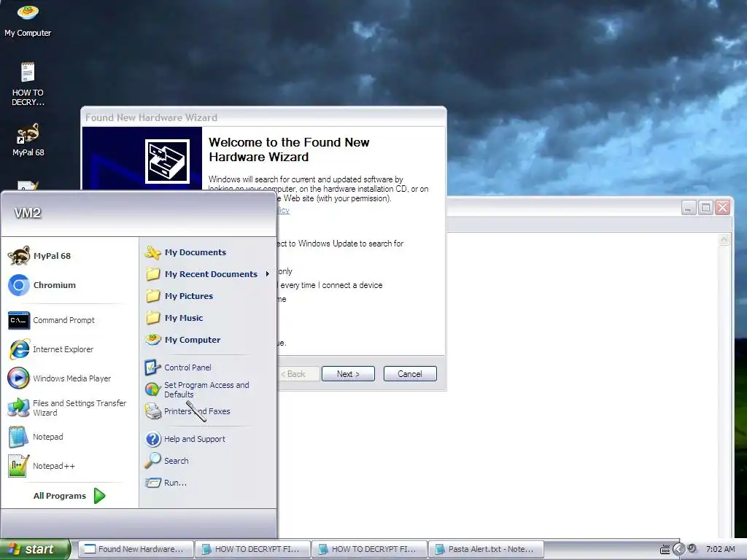Show hidden system tray icons
The image size is (747, 560).
click(678, 549)
